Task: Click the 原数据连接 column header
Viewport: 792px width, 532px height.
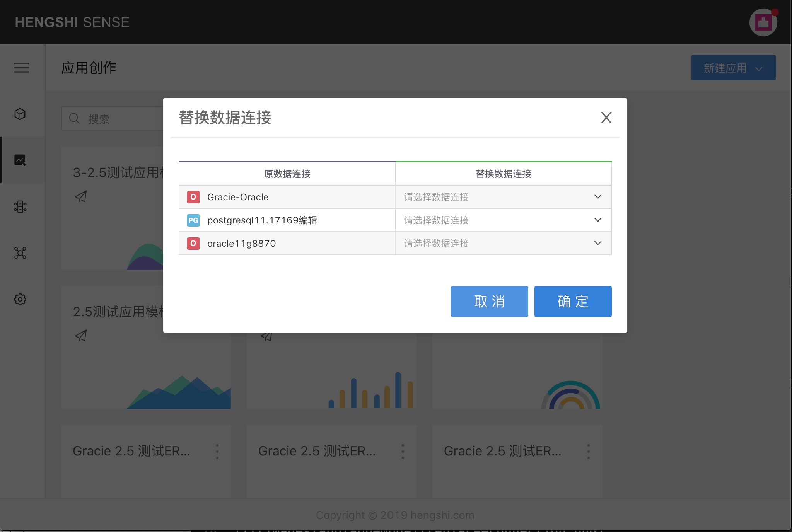Action: [x=287, y=174]
